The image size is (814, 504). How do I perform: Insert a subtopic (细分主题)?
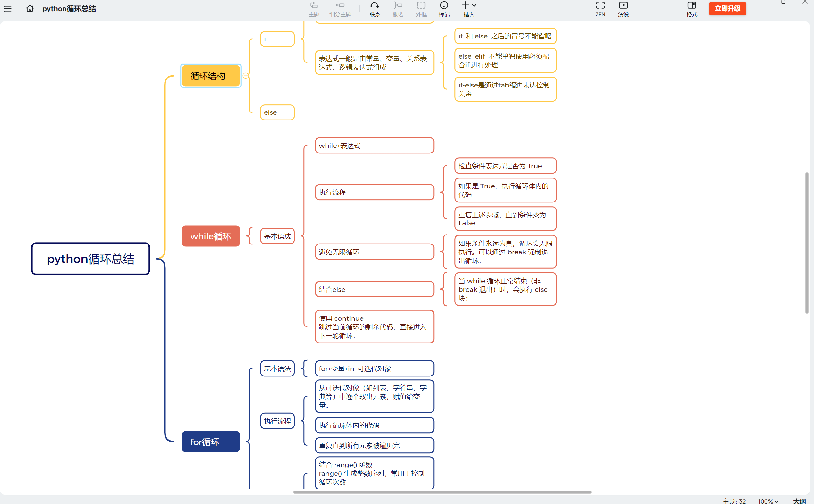tap(340, 9)
